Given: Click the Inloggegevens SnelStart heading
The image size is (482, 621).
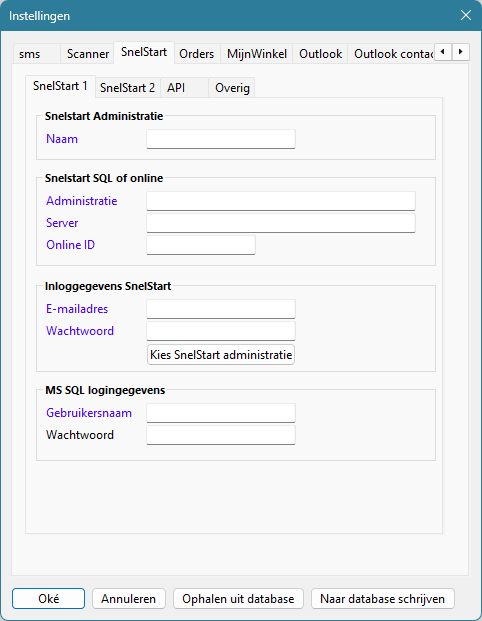Looking at the screenshot, I should (x=108, y=286).
